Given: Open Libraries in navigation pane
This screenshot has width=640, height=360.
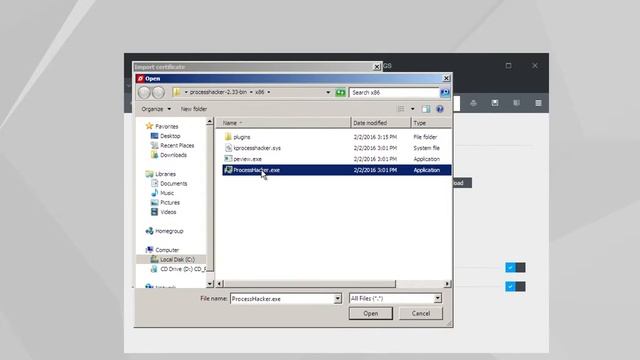Looking at the screenshot, I should (x=165, y=174).
